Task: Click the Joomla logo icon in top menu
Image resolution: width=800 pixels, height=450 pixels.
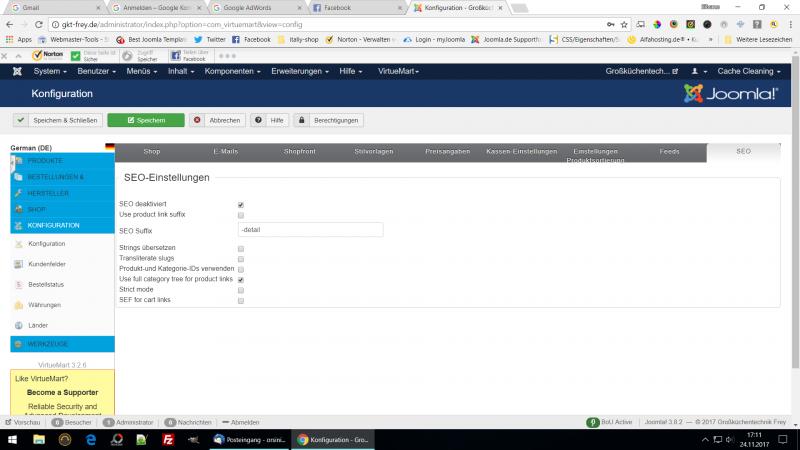Action: (17, 72)
